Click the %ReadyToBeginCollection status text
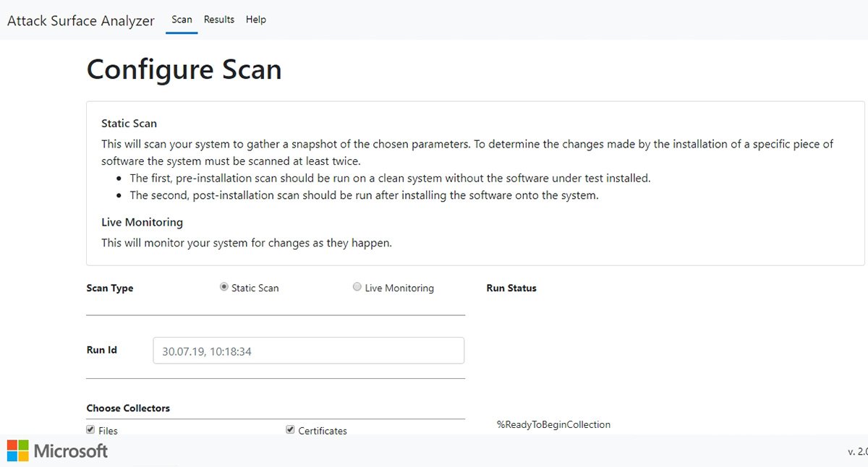 553,424
